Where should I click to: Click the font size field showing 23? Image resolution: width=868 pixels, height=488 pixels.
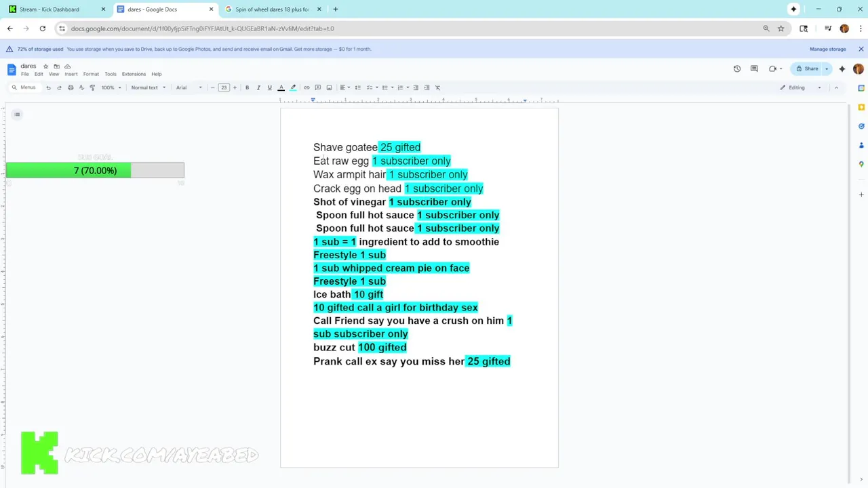tap(224, 87)
